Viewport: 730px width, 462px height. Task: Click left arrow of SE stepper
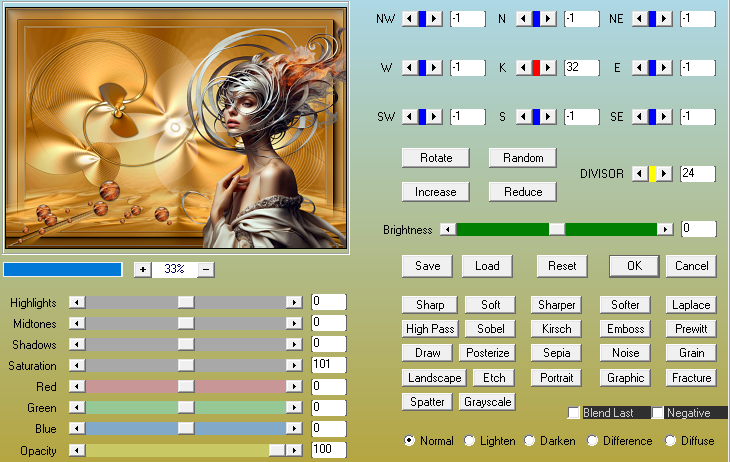tap(640, 116)
